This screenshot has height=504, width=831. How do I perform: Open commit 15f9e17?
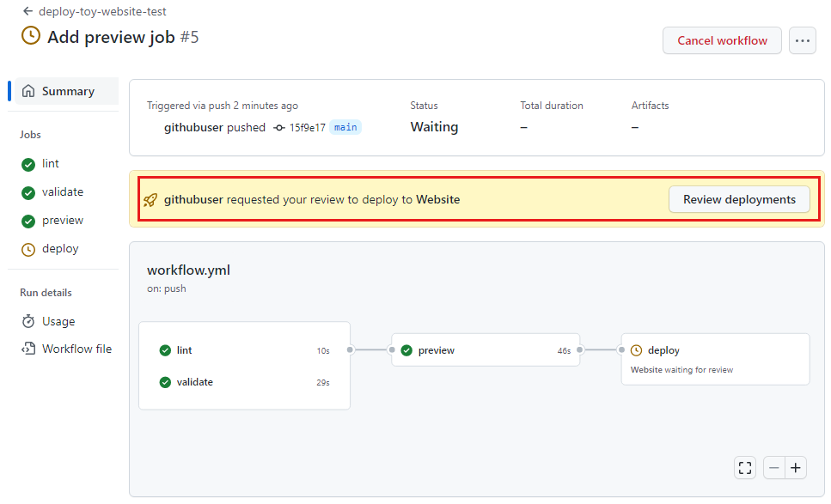point(308,128)
